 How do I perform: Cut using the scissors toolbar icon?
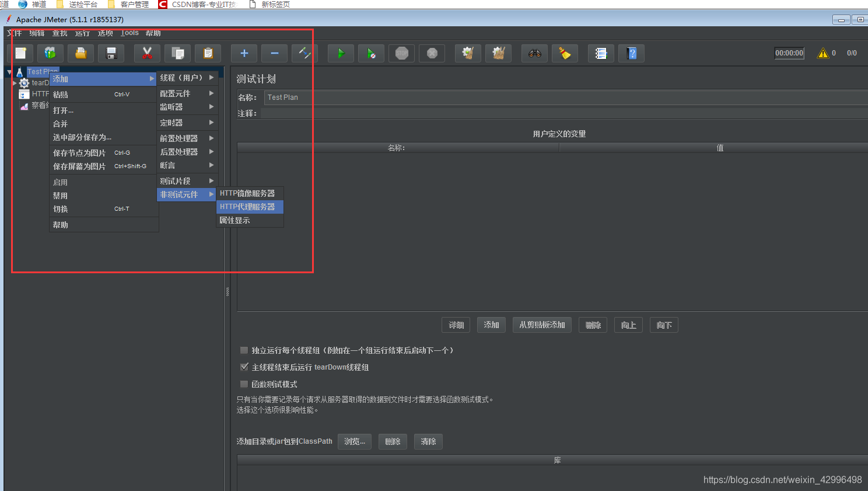147,53
